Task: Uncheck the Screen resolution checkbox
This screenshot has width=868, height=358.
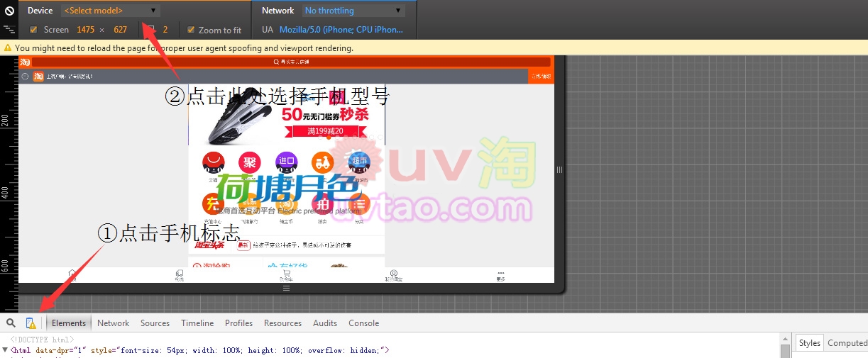Action: (34, 30)
